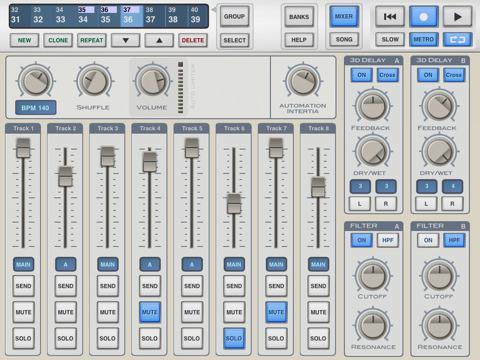Click the REPEAT pattern button
480x360 pixels.
pyautogui.click(x=92, y=40)
